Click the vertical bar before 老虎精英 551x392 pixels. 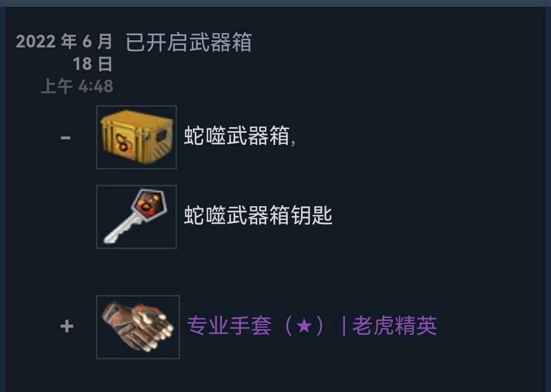344,326
